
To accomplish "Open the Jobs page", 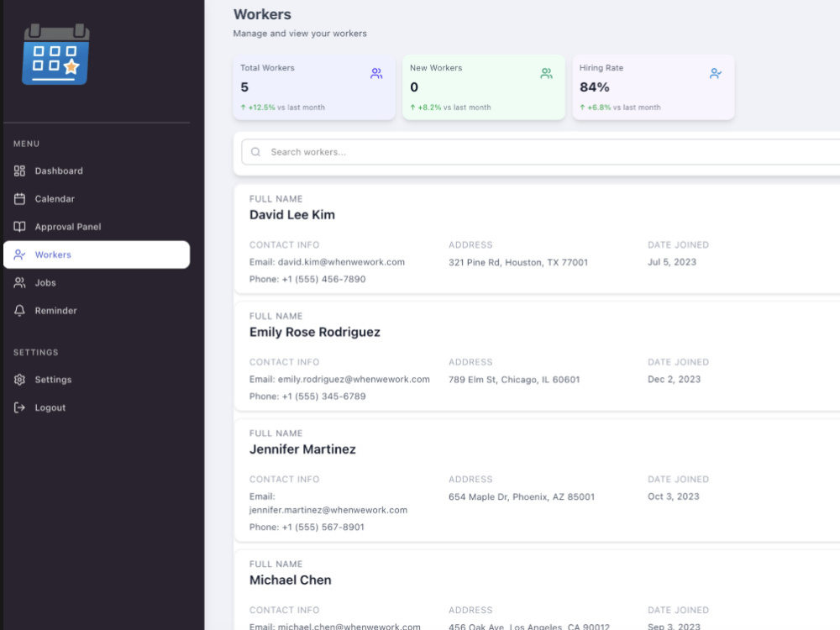I will point(97,282).
